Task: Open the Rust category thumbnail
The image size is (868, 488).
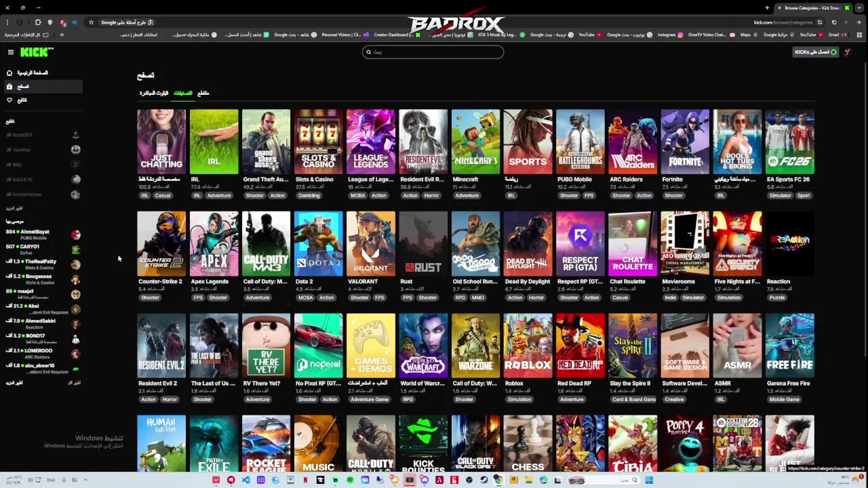Action: click(x=423, y=243)
